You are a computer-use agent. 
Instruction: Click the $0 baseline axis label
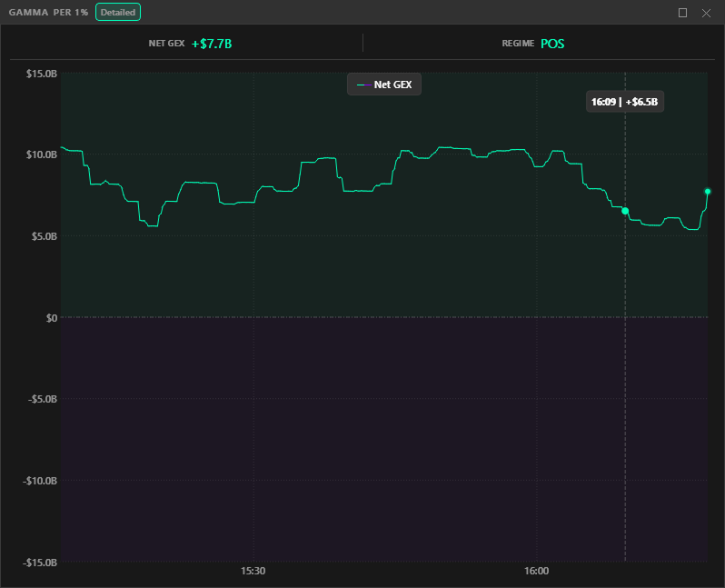pos(50,317)
